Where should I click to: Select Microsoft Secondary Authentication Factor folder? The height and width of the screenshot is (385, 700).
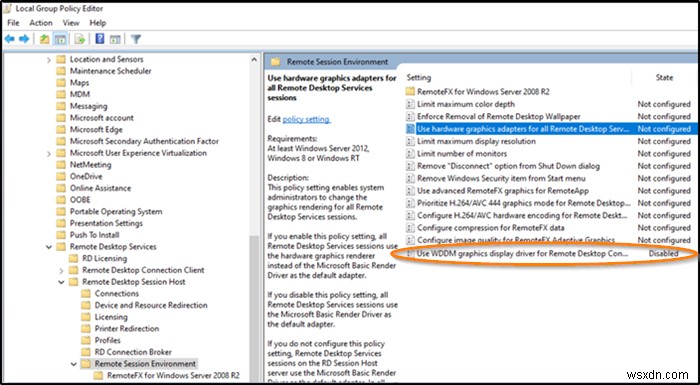click(x=144, y=141)
